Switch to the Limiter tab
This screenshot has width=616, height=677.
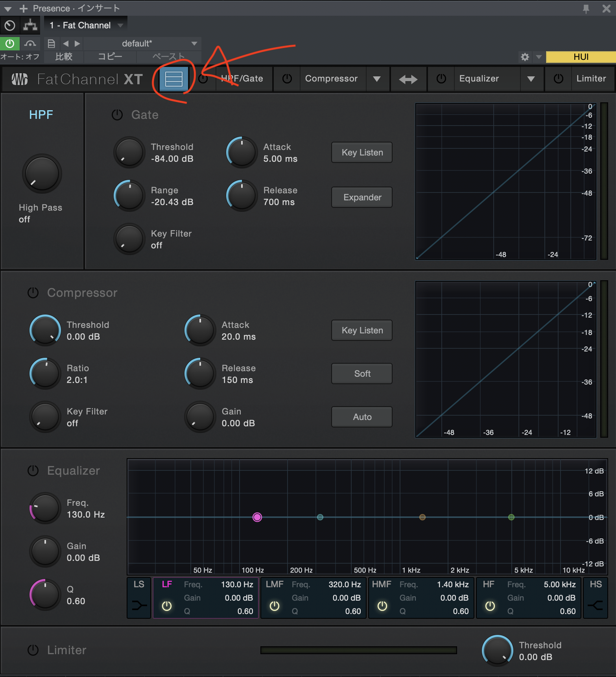[x=591, y=79]
